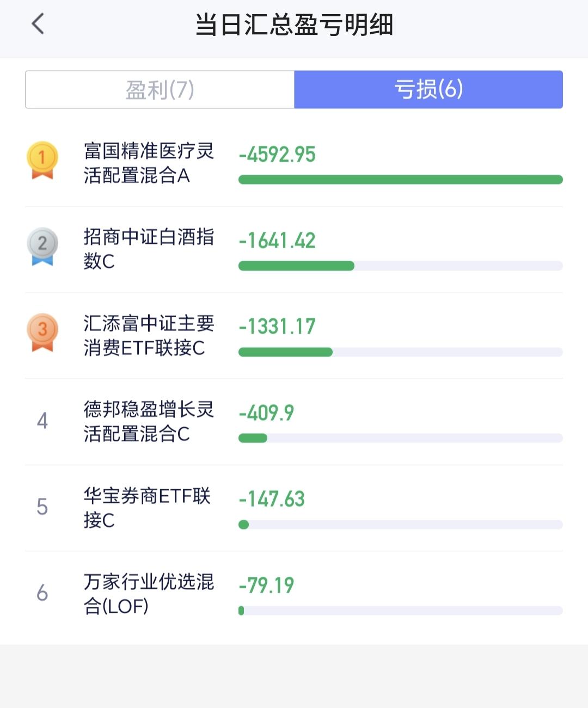Click the gold rank 1 medal

(x=42, y=160)
